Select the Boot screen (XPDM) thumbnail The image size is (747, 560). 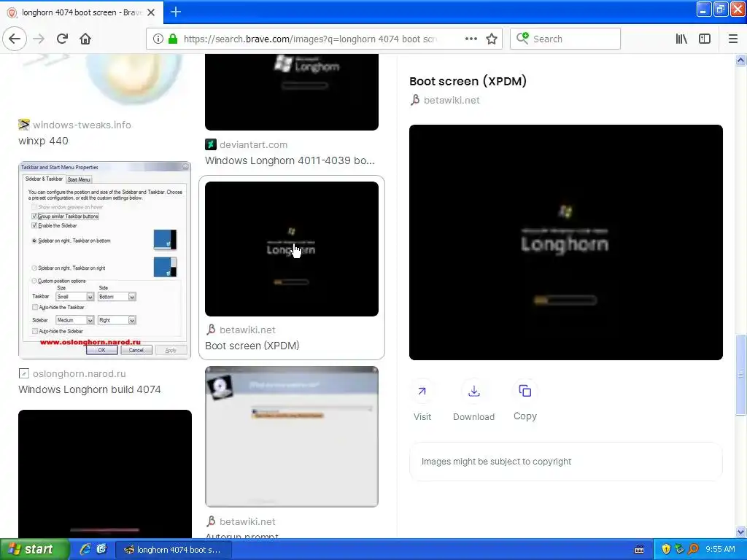292,249
